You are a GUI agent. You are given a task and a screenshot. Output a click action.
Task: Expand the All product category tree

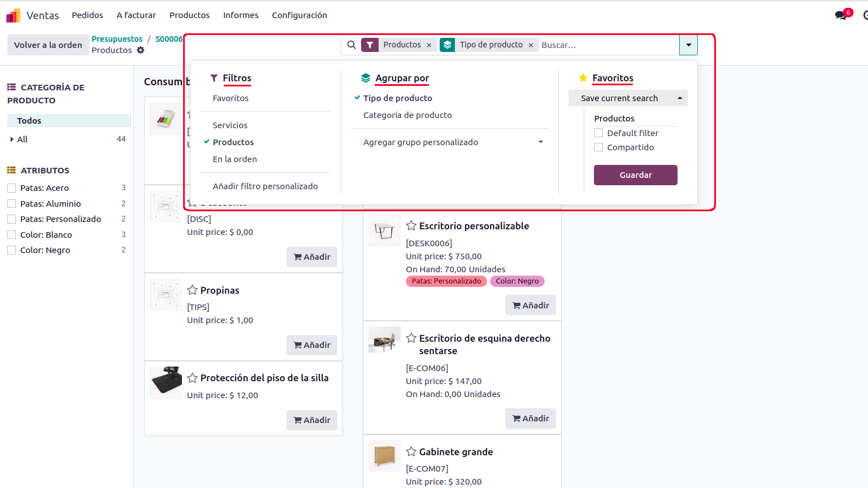click(13, 139)
